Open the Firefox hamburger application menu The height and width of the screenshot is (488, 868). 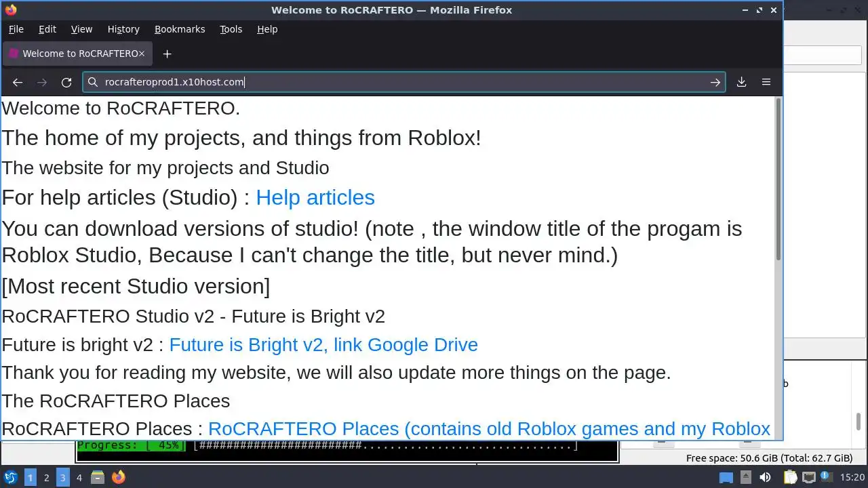click(x=766, y=82)
